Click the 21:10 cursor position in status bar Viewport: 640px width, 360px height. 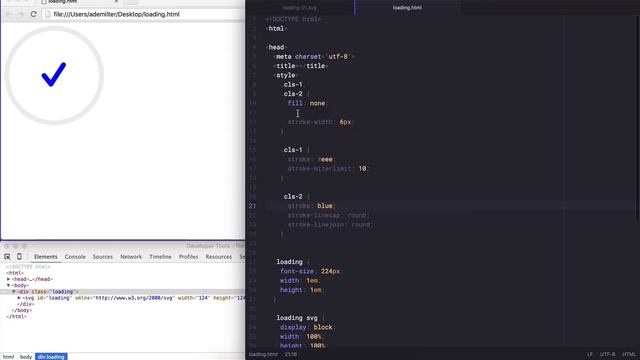[x=291, y=354]
